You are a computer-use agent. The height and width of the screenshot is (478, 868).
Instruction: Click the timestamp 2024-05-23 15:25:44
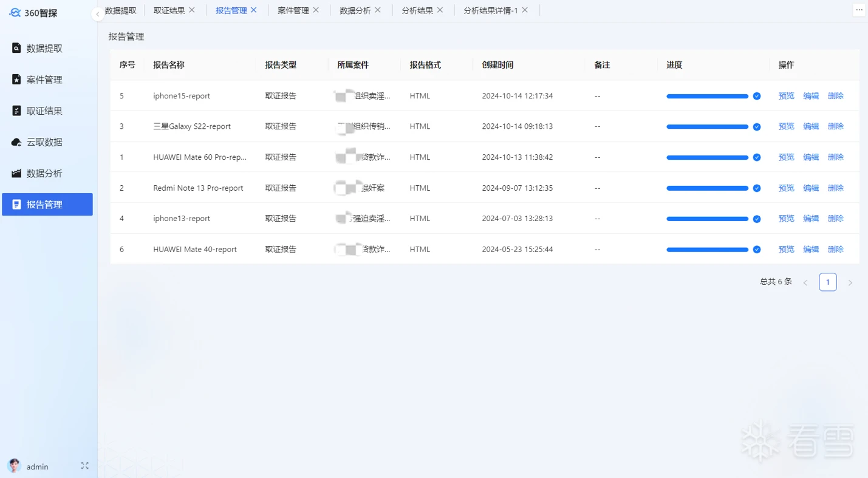[518, 250]
